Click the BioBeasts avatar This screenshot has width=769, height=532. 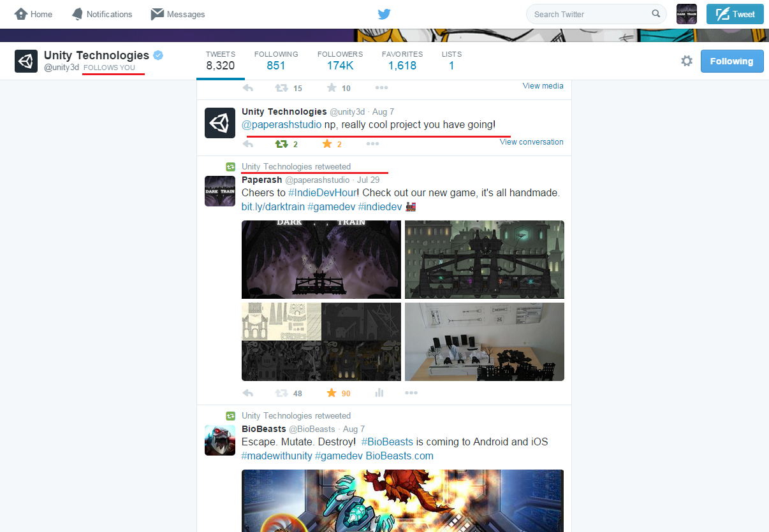[220, 440]
